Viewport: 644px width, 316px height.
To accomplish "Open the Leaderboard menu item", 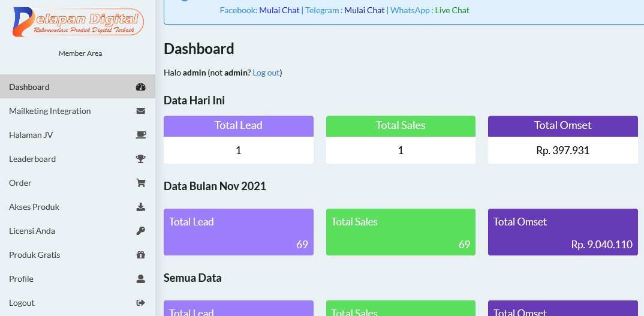I will pyautogui.click(x=32, y=159).
